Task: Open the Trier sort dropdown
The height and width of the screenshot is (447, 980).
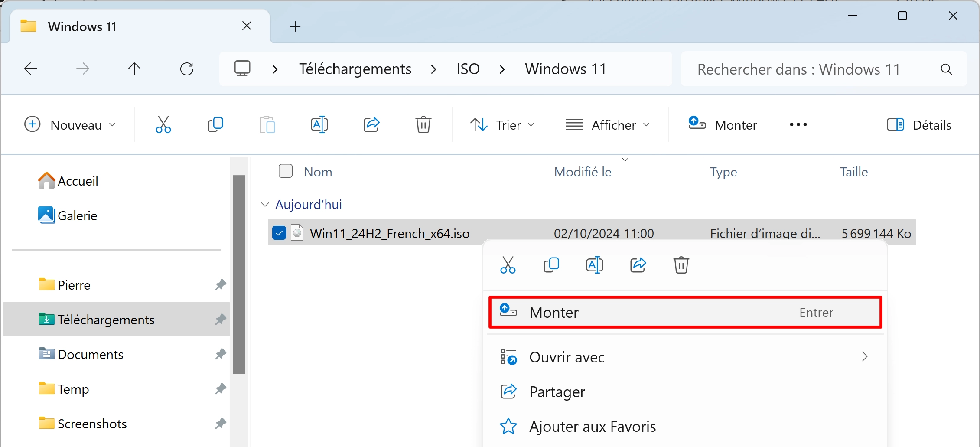Action: pyautogui.click(x=502, y=125)
